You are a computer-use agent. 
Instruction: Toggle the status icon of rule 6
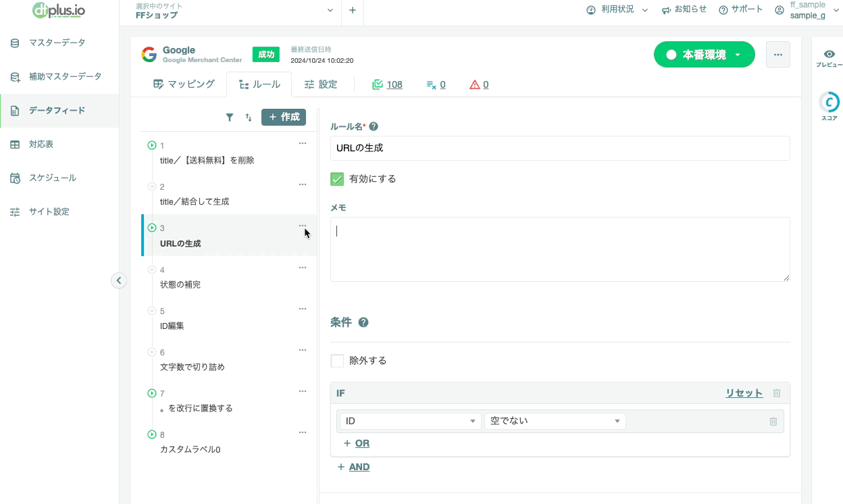[x=151, y=351]
